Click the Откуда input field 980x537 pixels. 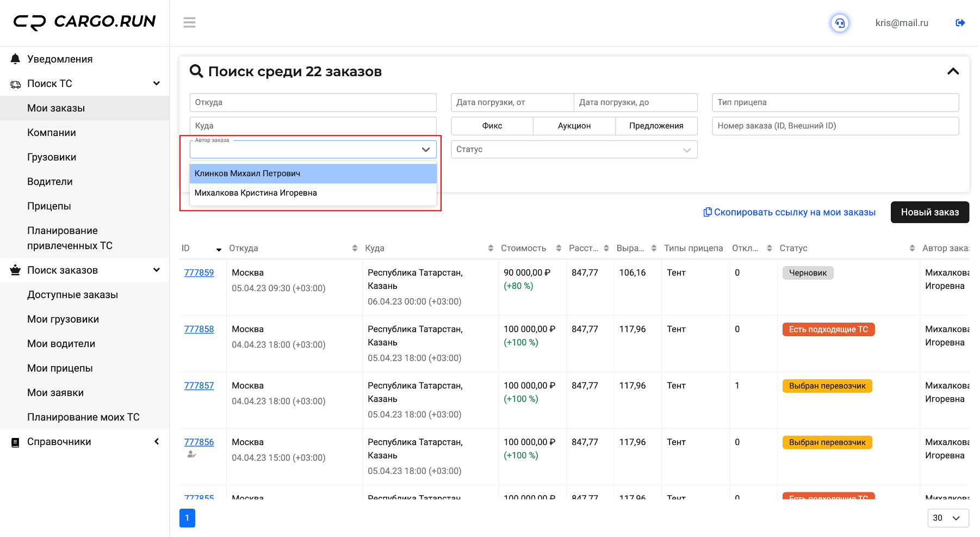tap(313, 102)
